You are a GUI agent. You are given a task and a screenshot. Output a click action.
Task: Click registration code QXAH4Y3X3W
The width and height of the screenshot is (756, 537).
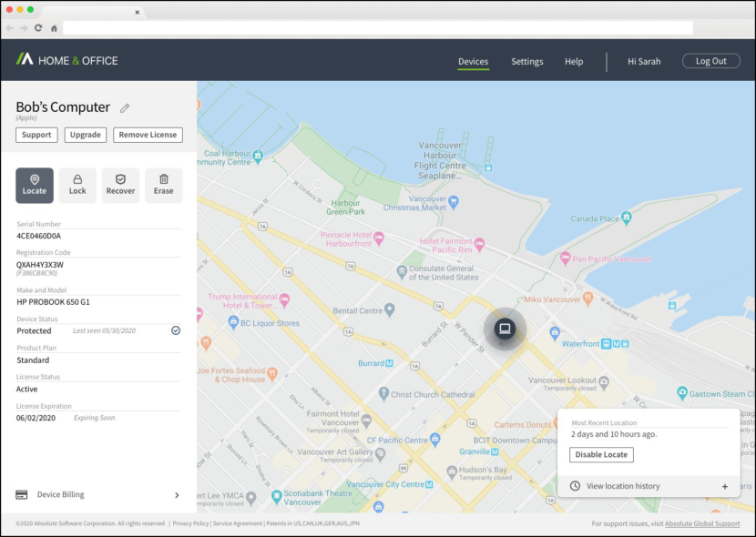pos(39,265)
